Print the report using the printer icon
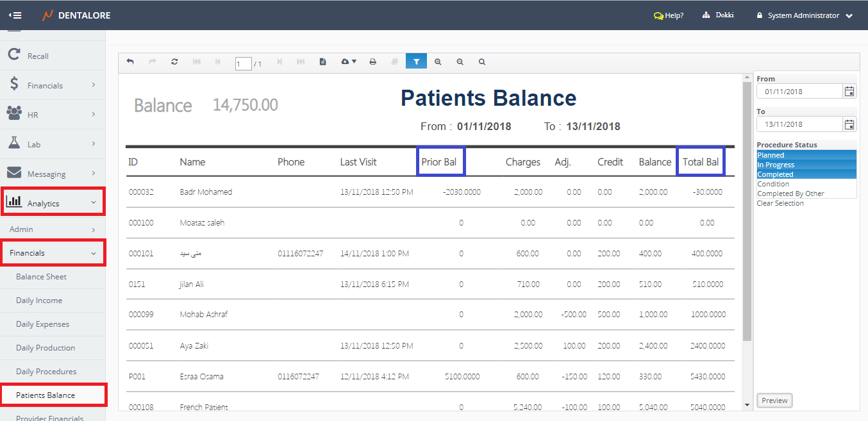The image size is (868, 421). tap(372, 62)
